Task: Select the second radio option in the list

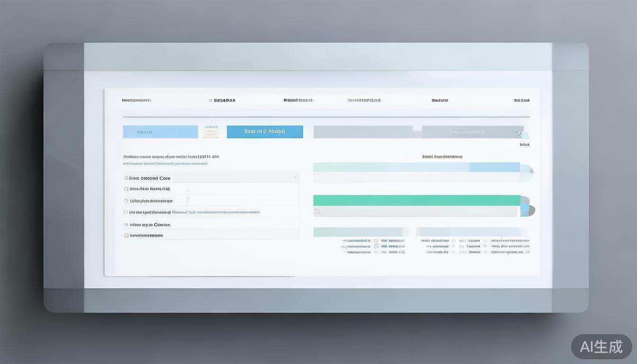Action: [x=126, y=189]
